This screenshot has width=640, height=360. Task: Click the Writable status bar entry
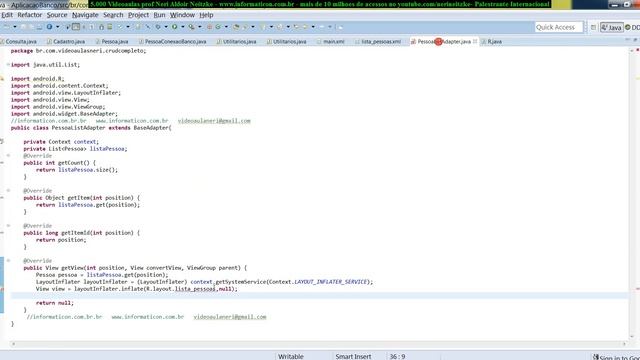(x=291, y=356)
